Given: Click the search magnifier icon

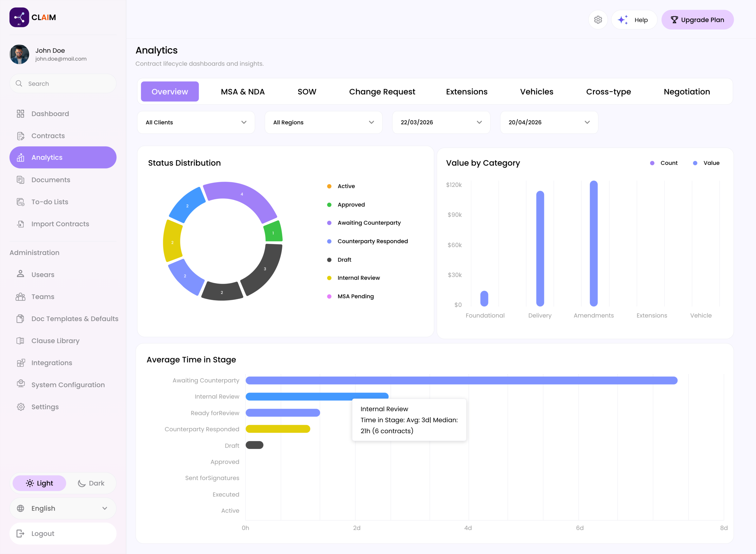Looking at the screenshot, I should tap(19, 84).
